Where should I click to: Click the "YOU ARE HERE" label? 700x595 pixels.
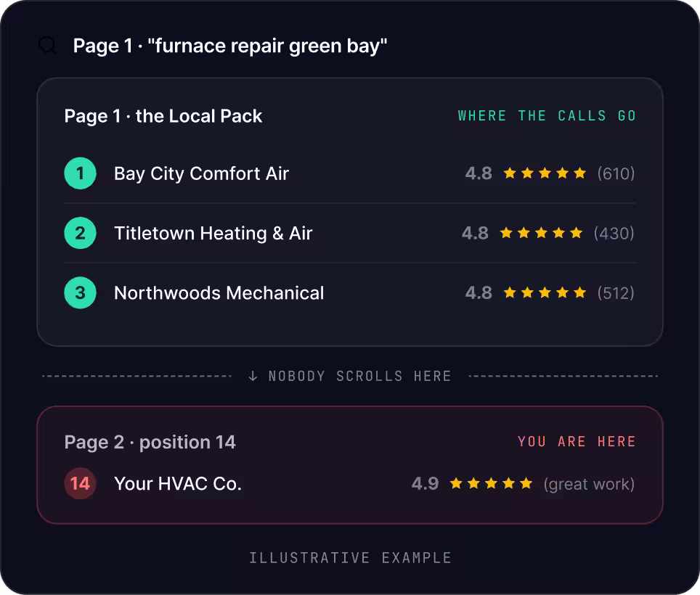(x=577, y=442)
